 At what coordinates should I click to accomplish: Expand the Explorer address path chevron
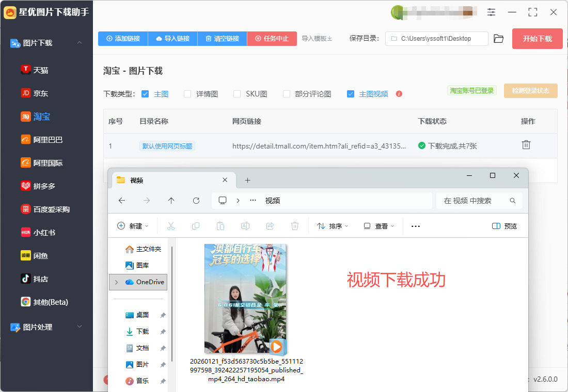238,201
